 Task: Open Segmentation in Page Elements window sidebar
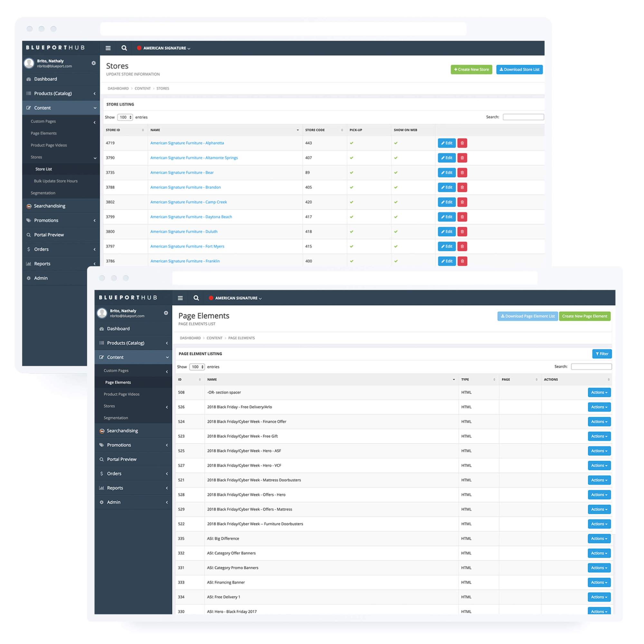tap(116, 418)
